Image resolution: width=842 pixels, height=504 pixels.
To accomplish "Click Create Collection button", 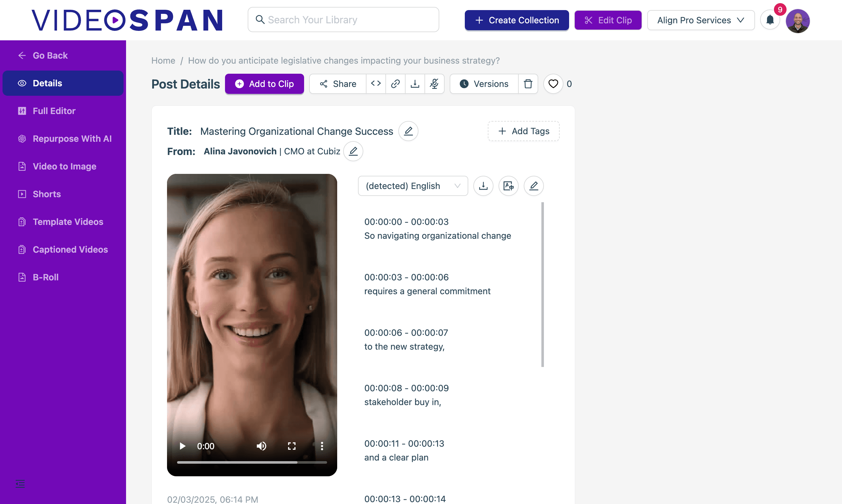I will [516, 20].
